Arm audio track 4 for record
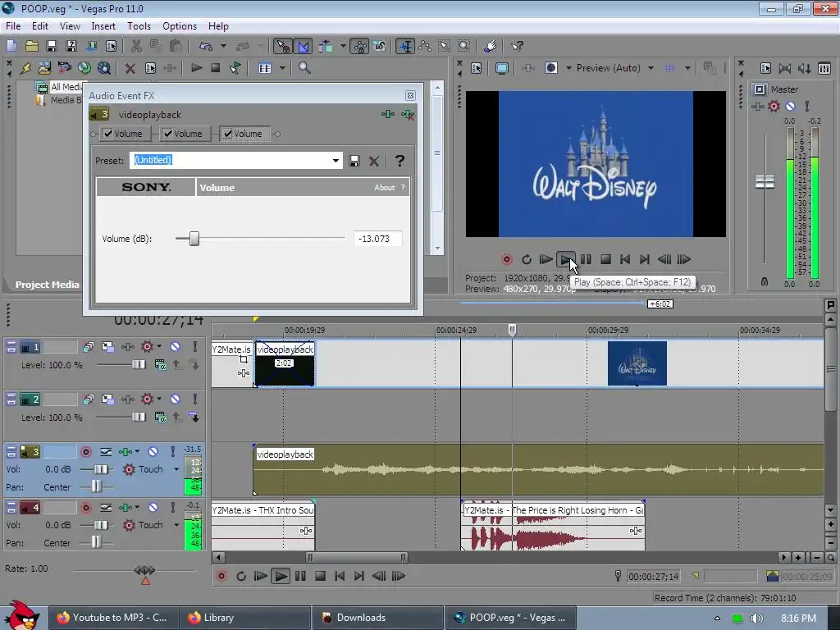 [x=85, y=507]
